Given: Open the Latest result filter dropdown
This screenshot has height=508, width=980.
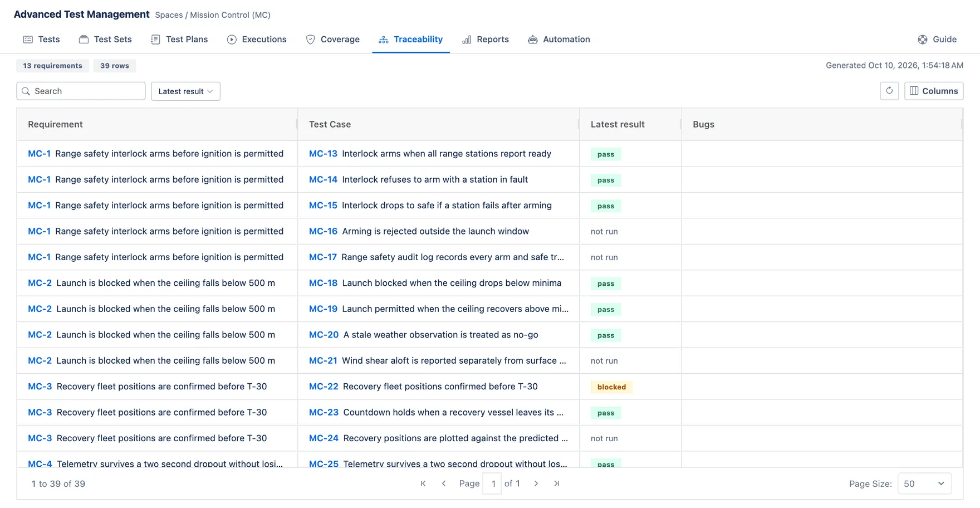Looking at the screenshot, I should pyautogui.click(x=185, y=91).
